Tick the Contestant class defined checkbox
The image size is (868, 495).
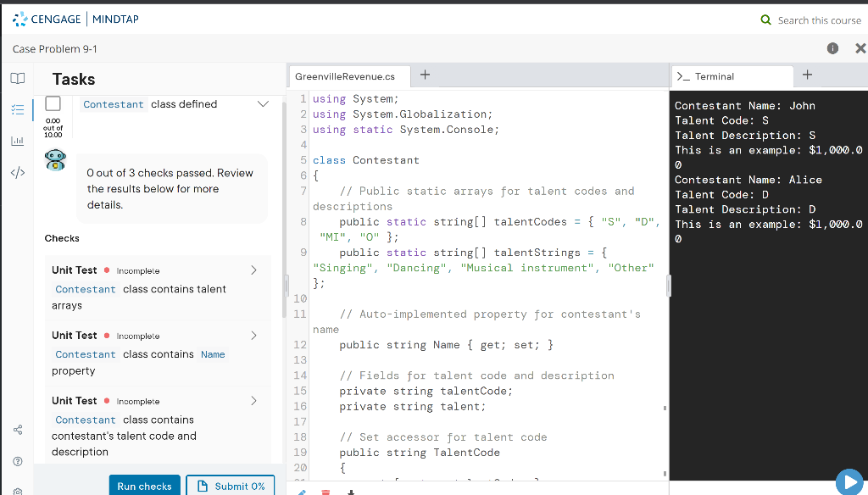pos(53,103)
